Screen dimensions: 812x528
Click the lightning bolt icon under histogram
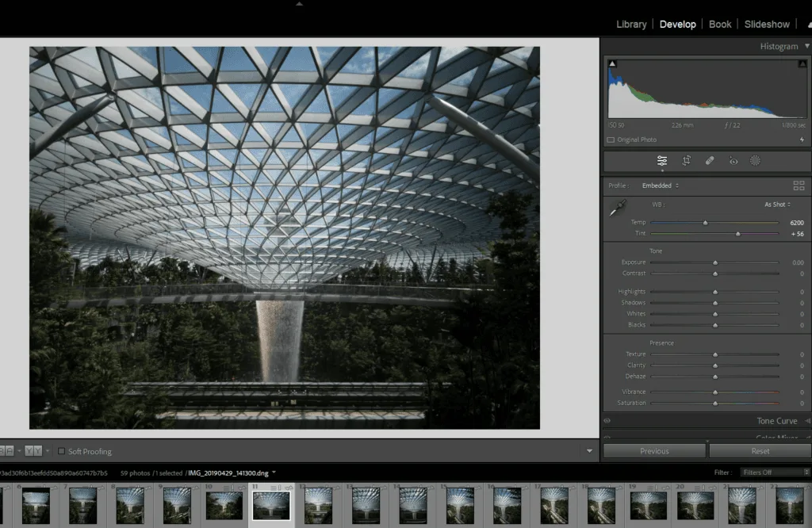[x=802, y=140]
